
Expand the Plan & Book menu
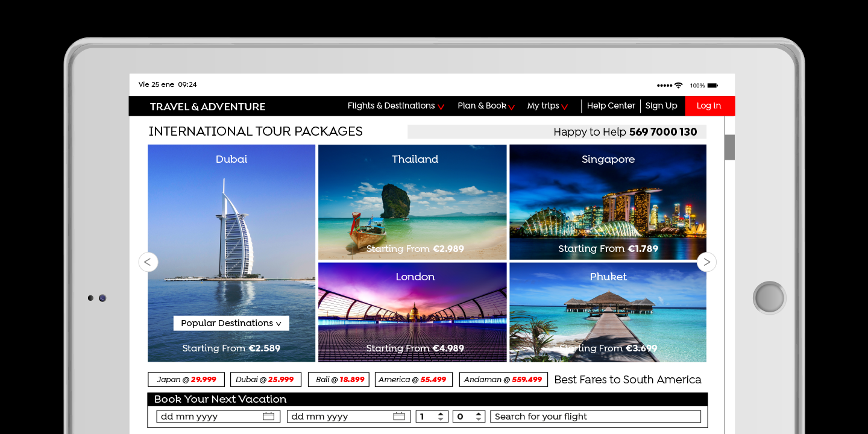[486, 106]
